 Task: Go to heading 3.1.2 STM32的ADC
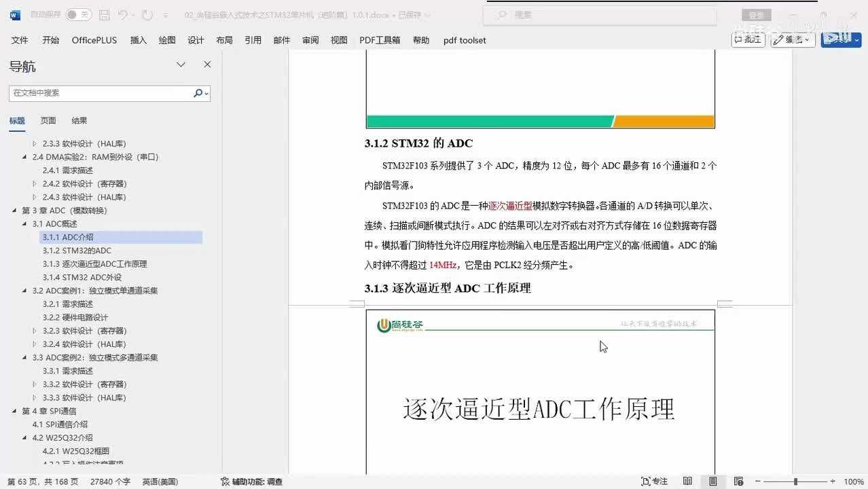click(77, 251)
